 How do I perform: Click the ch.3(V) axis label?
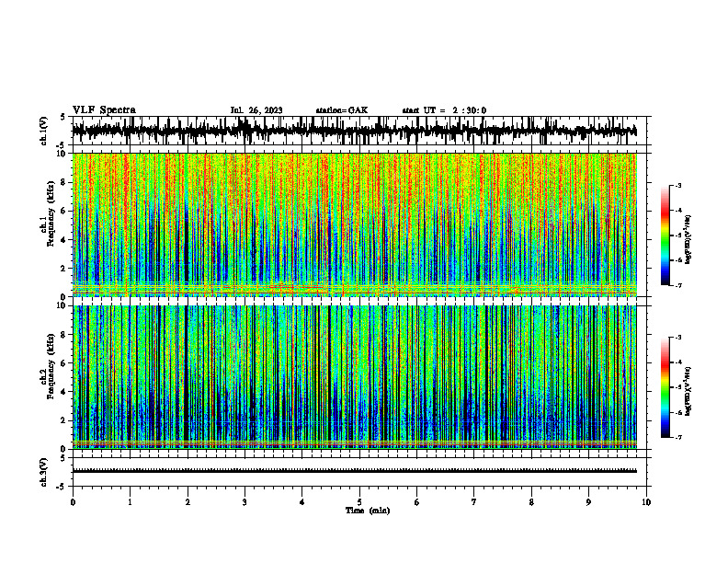(44, 472)
